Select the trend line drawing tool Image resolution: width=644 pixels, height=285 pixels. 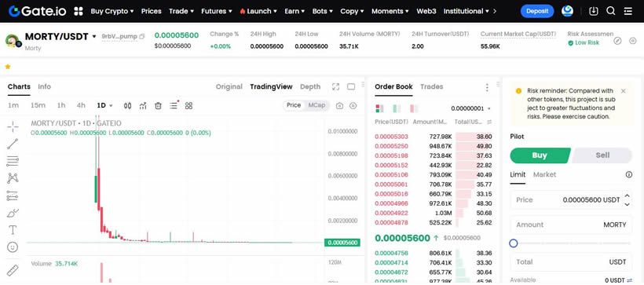pyautogui.click(x=13, y=144)
